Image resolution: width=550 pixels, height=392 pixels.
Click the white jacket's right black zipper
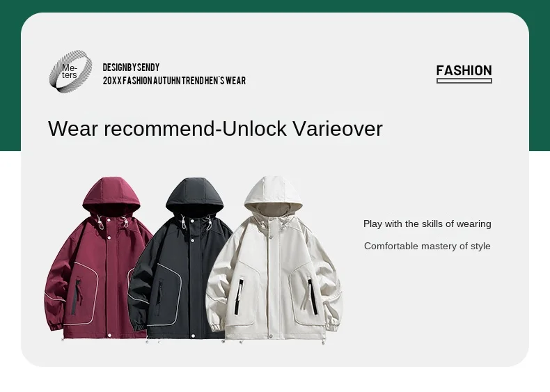313,297
